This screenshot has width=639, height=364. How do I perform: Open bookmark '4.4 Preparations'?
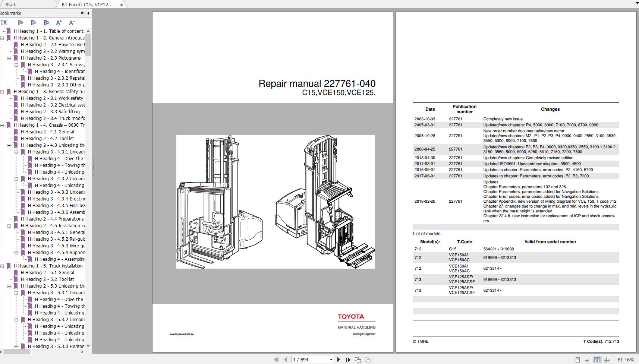52,219
